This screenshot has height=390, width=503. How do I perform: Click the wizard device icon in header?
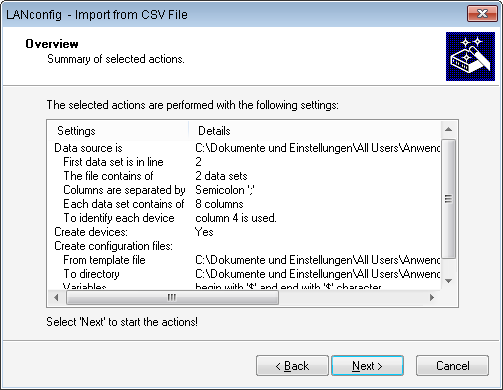point(470,56)
